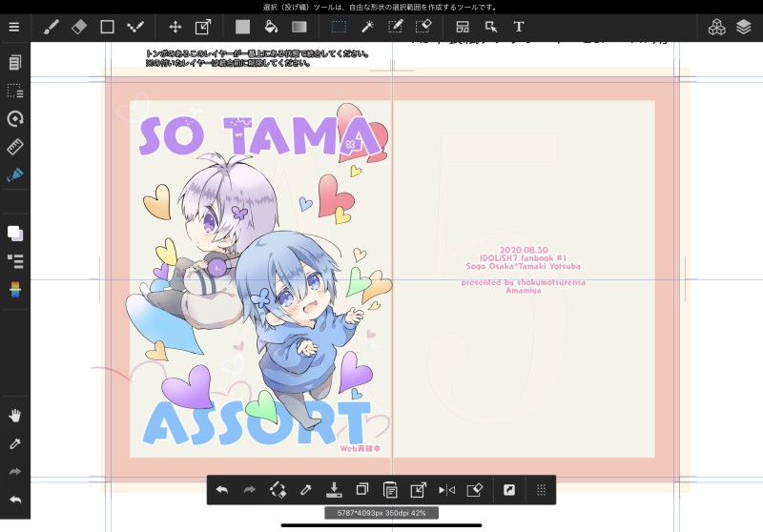Screen dimensions: 763x532
Task: Tap the "IDOLiSH7 fanbook #1" line
Action: (523, 258)
